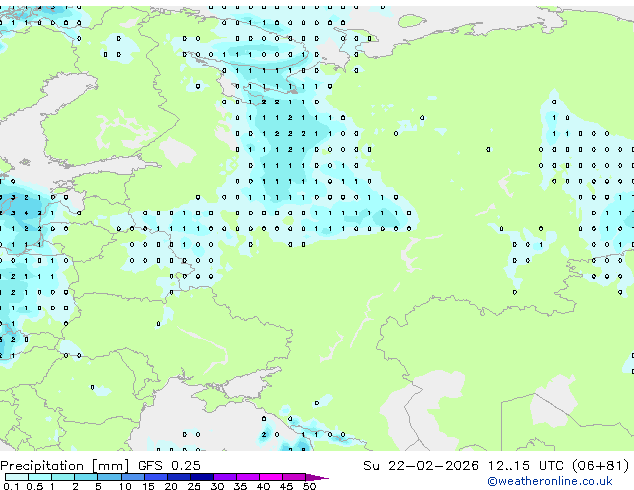
Task: Select the 45–50 mm legend color swatch
Action: pyautogui.click(x=294, y=477)
